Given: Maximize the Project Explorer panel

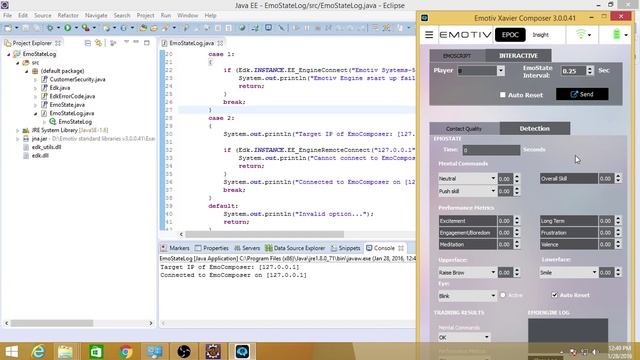Looking at the screenshot, I should tap(147, 42).
